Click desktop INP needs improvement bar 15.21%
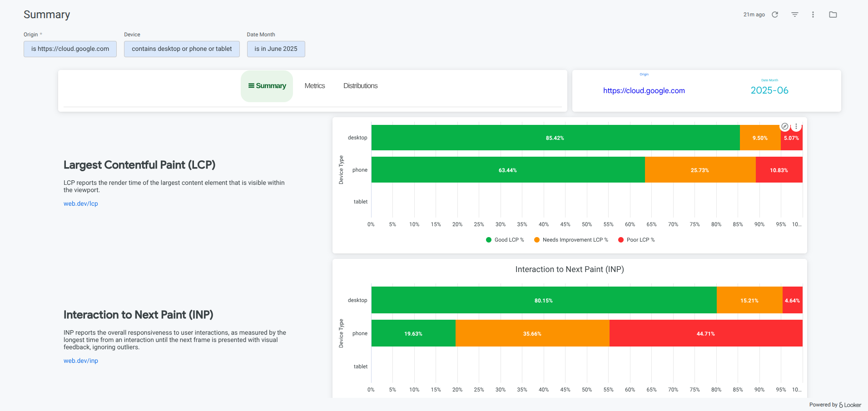Screen dimensions: 868x411 point(749,300)
